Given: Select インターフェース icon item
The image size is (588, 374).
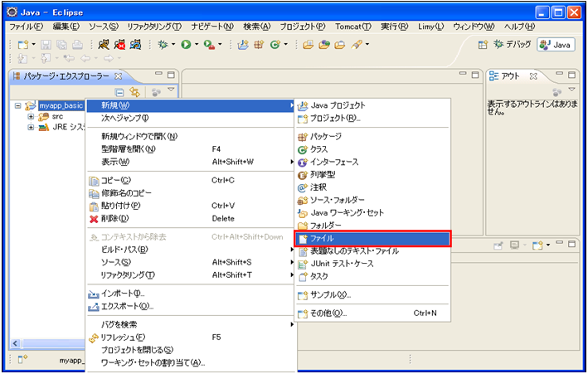Looking at the screenshot, I should (x=302, y=162).
